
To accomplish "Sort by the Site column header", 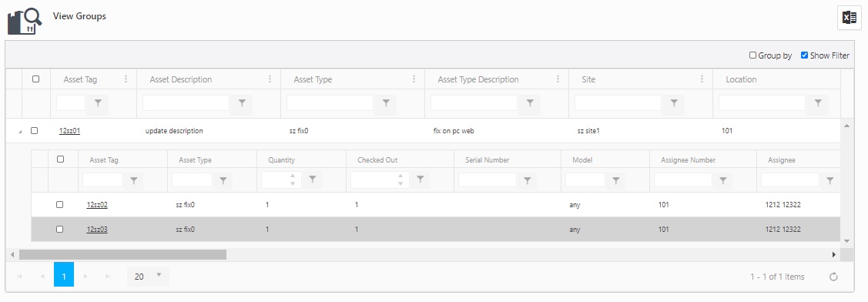I will (x=588, y=79).
